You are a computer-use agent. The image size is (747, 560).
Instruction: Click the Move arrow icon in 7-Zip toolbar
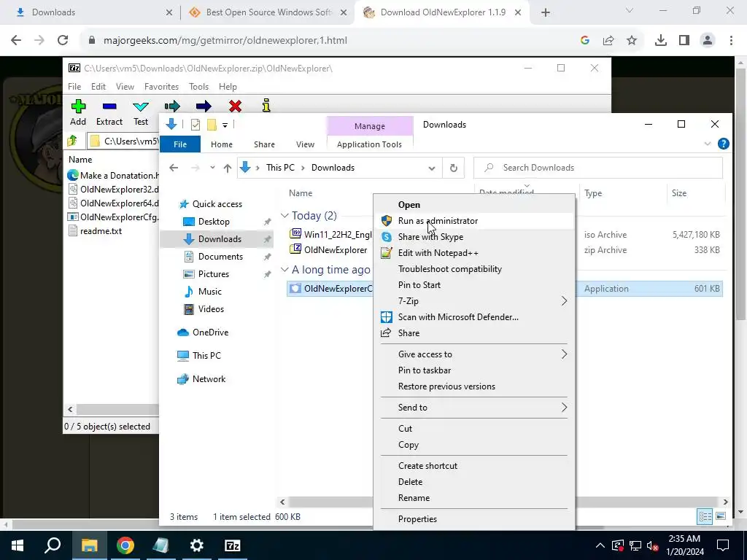point(204,106)
